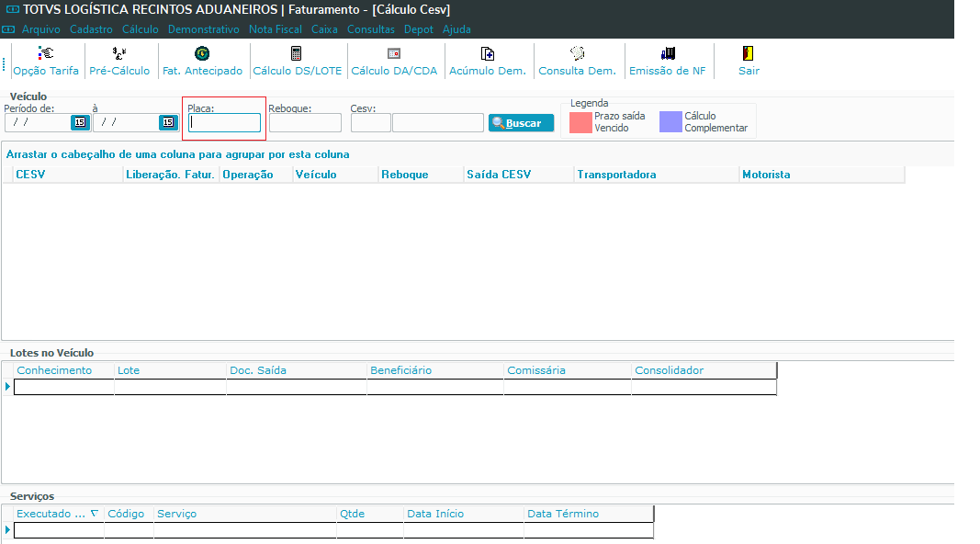
Task: Click the Pré-Cálculo toolbar icon
Action: point(118,53)
